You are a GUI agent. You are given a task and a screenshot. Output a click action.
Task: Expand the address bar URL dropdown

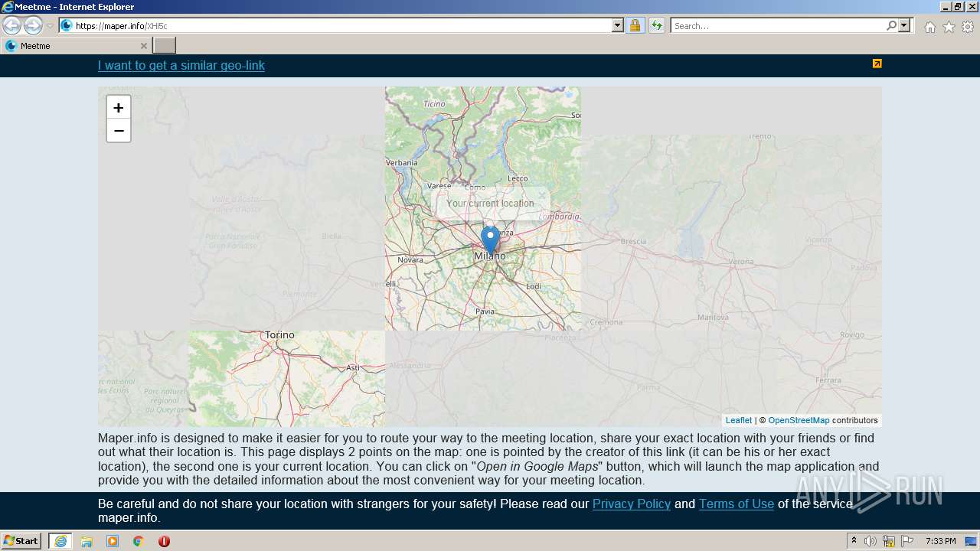point(618,25)
